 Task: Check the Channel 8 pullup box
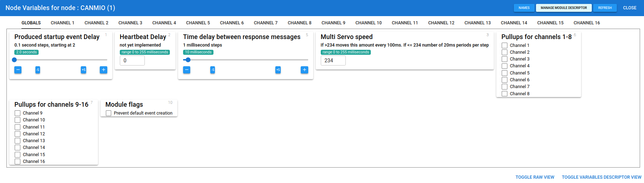coord(505,94)
